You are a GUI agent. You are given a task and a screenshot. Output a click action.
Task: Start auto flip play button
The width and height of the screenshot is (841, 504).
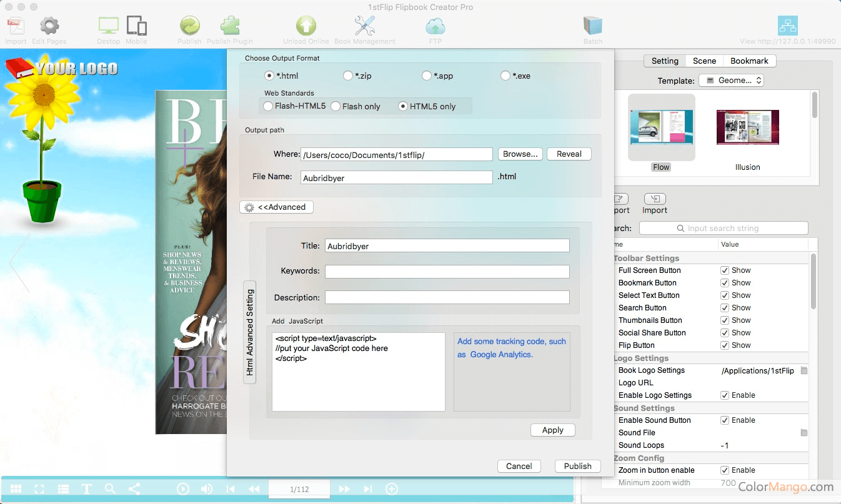[183, 489]
